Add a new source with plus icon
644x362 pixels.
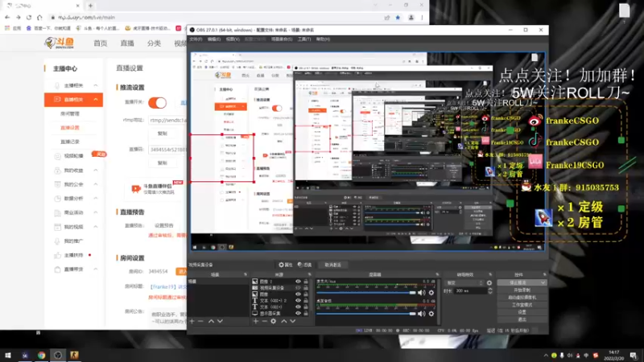point(255,321)
